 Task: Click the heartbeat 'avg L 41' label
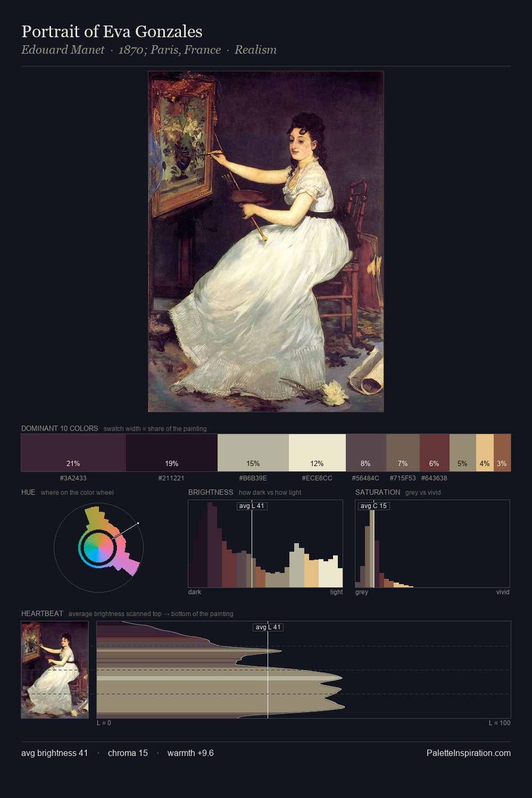[268, 627]
